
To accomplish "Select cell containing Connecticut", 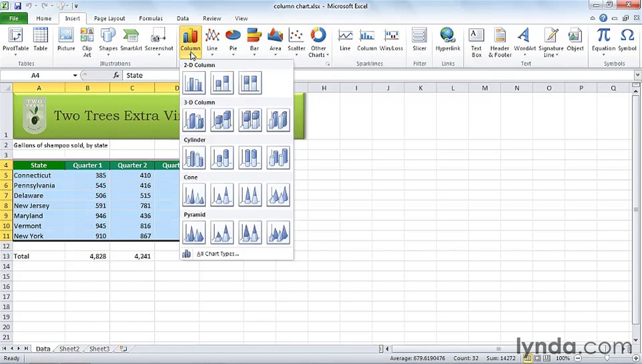I will point(39,175).
